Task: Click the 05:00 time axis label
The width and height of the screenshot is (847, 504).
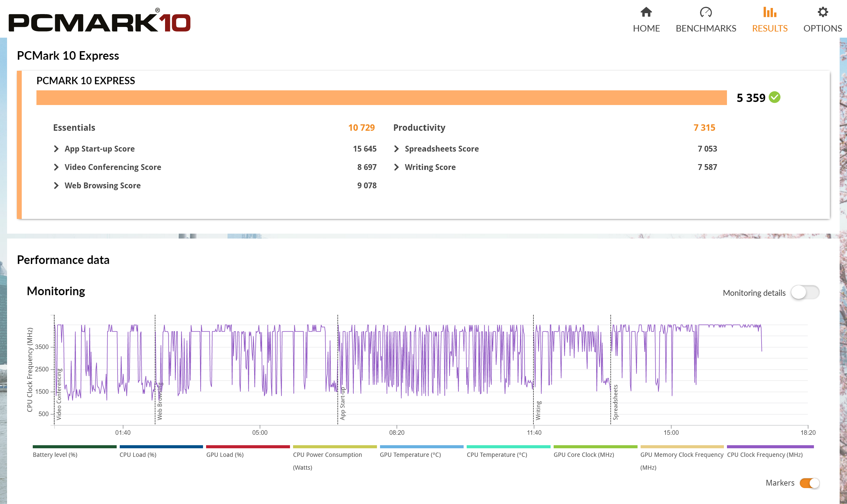Action: 260,433
